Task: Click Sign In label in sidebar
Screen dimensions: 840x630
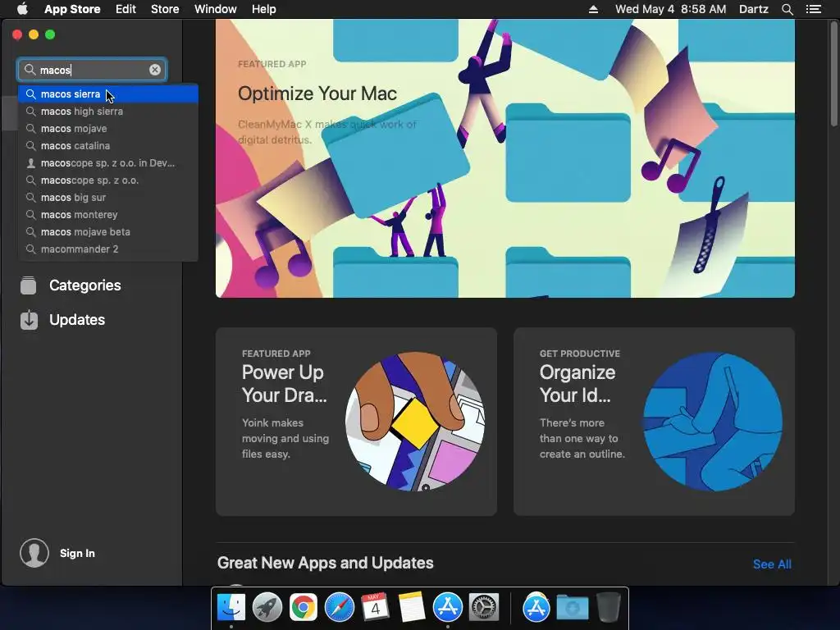Action: [x=77, y=553]
